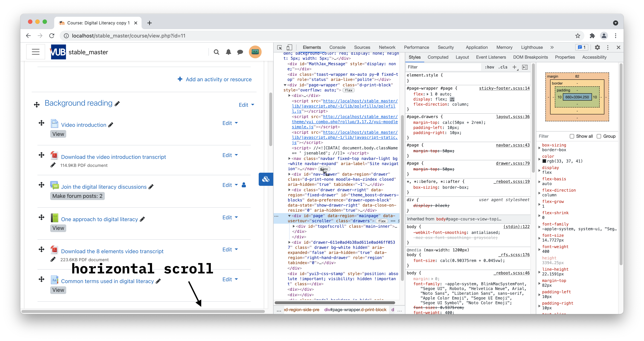This screenshot has height=341, width=644.
Task: Open the flexbox editor icon beside display: flex
Action: (452, 99)
